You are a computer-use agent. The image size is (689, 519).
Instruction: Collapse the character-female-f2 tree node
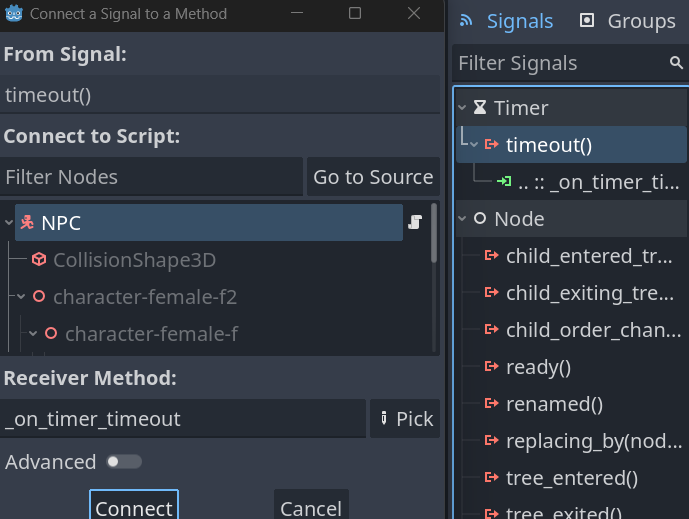21,297
